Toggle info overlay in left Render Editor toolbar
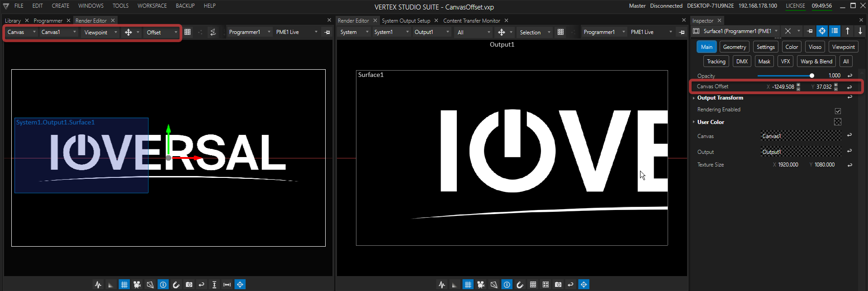Image resolution: width=868 pixels, height=291 pixels. click(x=163, y=285)
